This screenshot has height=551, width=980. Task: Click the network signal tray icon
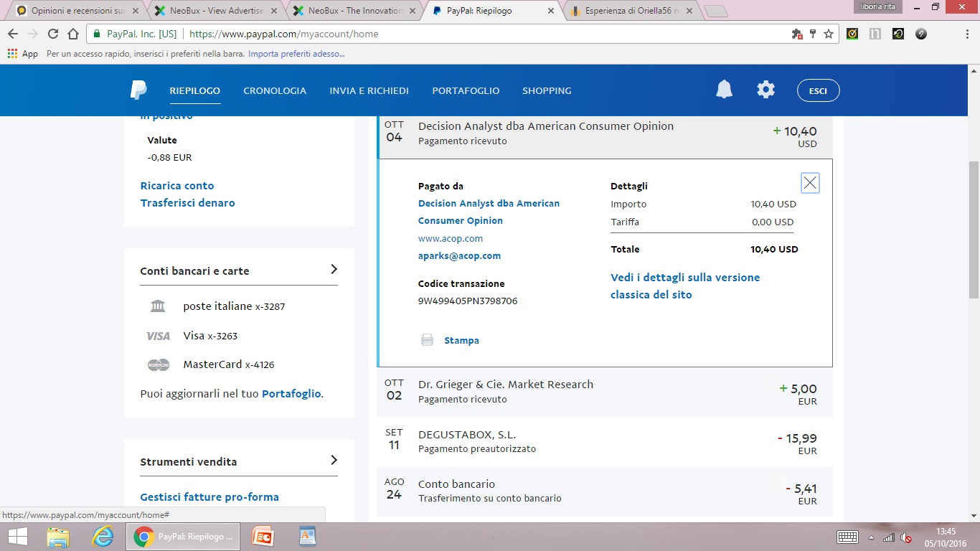888,537
